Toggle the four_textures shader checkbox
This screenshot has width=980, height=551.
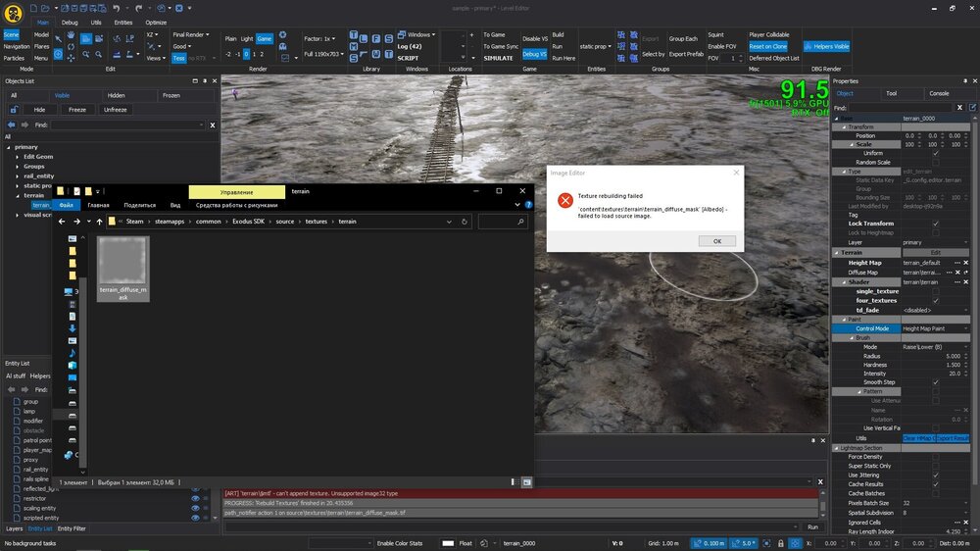tap(936, 301)
